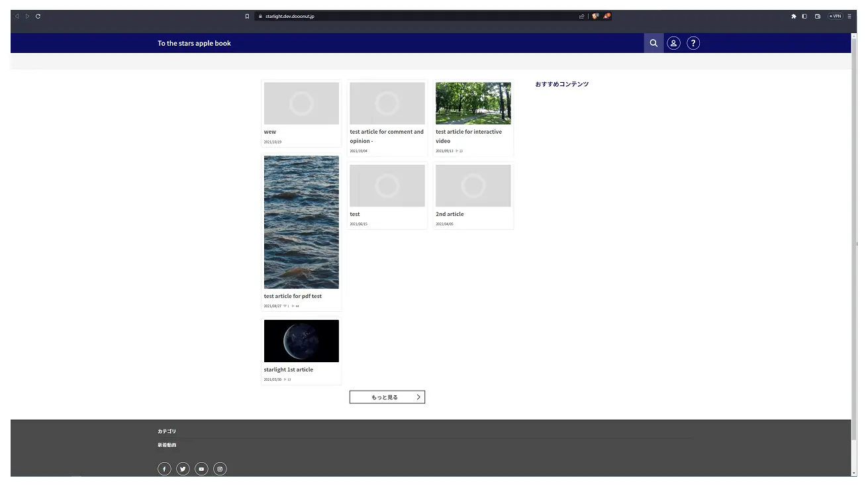The image size is (868, 486).
Task: Open the 'starlight 1st article' earth thumbnail
Action: pyautogui.click(x=301, y=341)
